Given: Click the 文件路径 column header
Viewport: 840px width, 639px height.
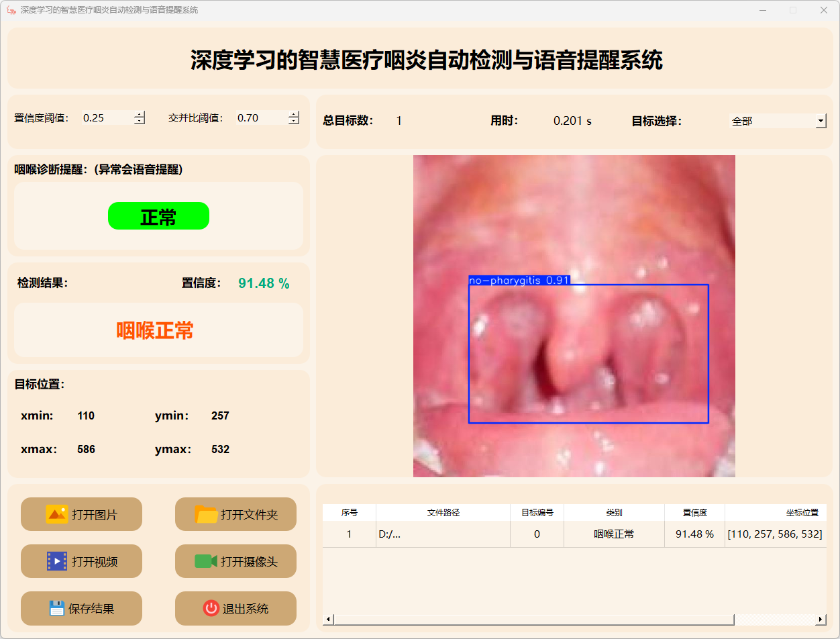Looking at the screenshot, I should click(443, 512).
